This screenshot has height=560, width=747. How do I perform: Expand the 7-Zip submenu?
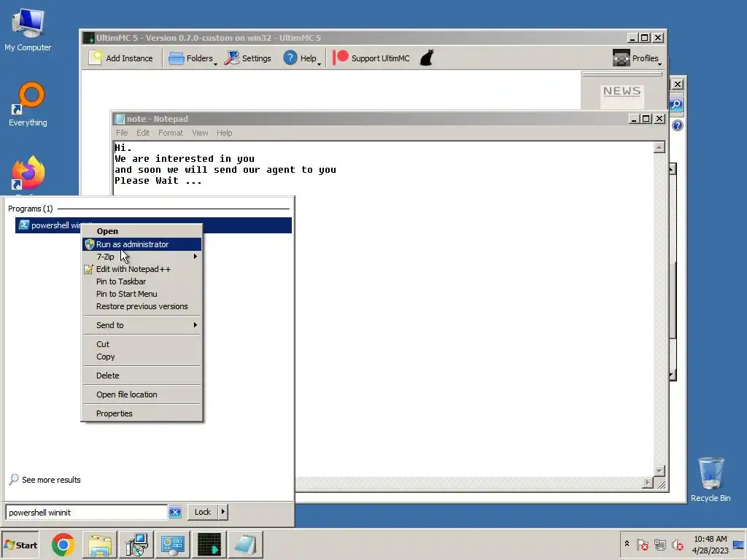pos(142,257)
